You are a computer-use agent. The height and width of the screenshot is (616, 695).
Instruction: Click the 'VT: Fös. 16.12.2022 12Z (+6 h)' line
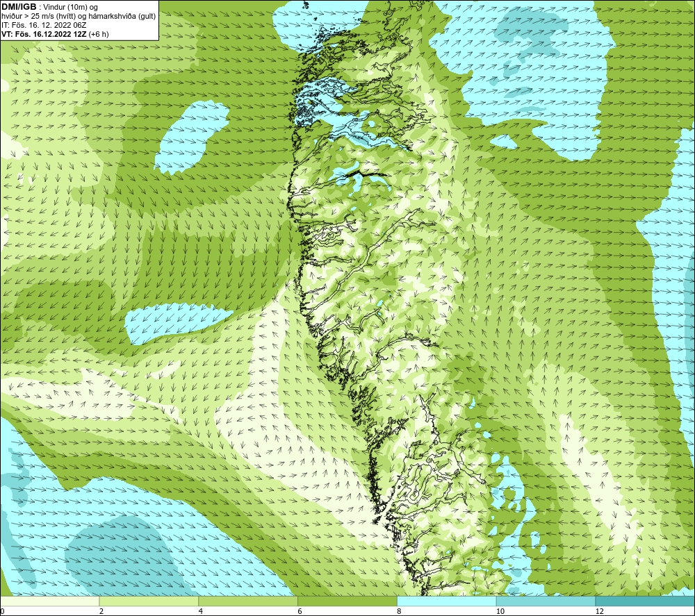point(55,34)
